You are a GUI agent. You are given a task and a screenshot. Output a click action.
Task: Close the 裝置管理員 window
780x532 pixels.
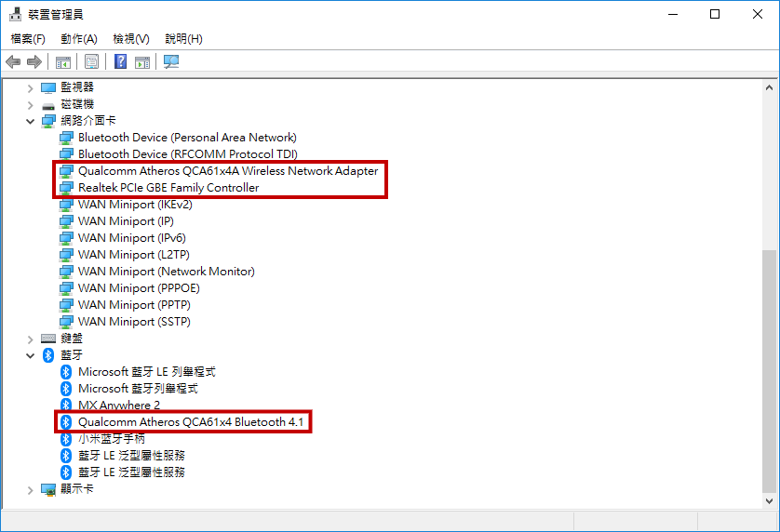coord(757,15)
